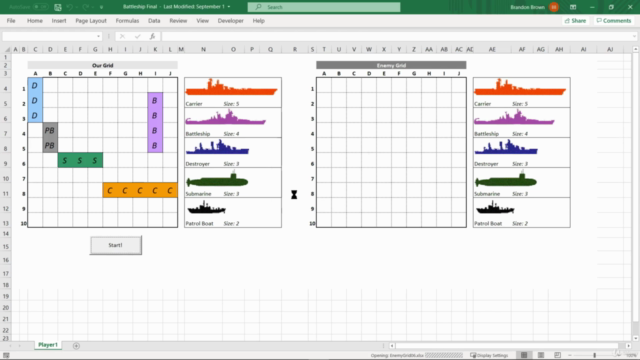Open the File menu
This screenshot has width=640, height=360.
pos(11,20)
